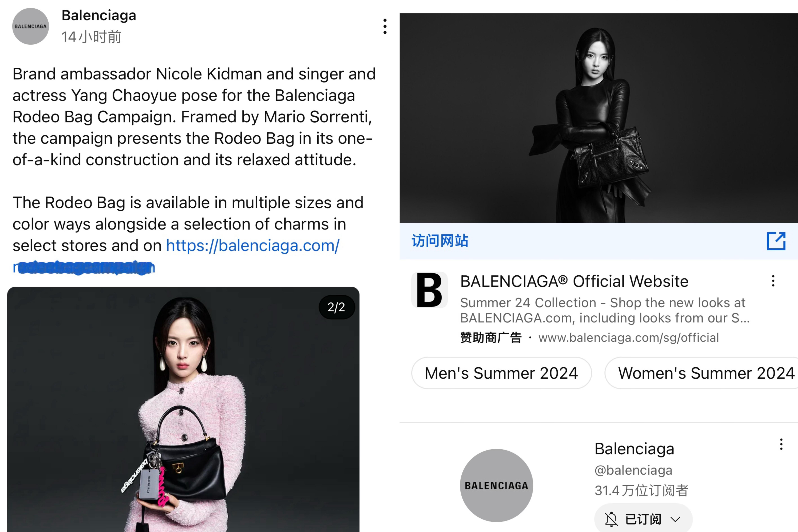Select the Men's Summer 2024 chip
The image size is (798, 532).
coord(501,373)
